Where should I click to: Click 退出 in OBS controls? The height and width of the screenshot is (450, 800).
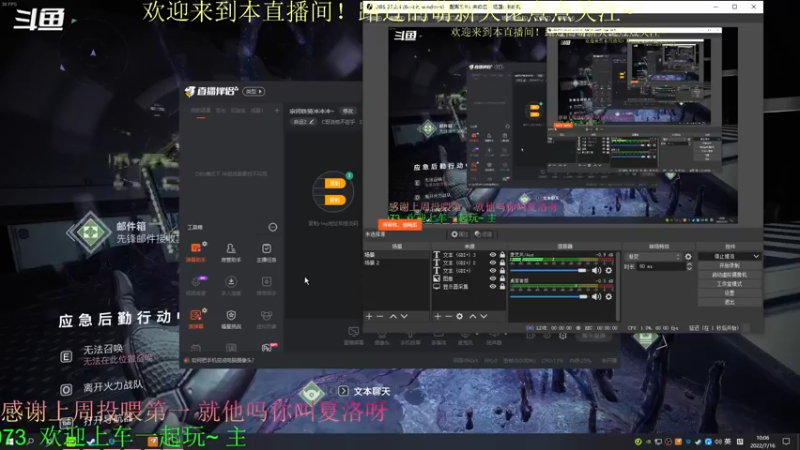pyautogui.click(x=729, y=302)
